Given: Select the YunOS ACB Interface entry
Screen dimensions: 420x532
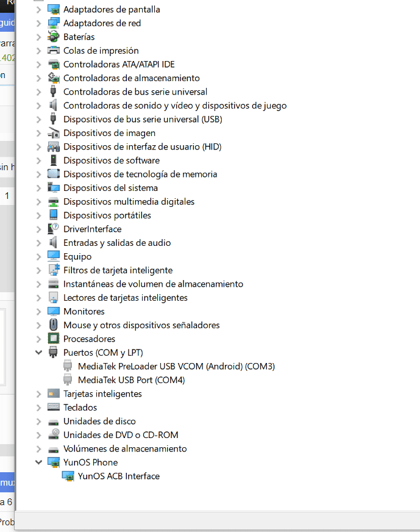Looking at the screenshot, I should (x=119, y=476).
